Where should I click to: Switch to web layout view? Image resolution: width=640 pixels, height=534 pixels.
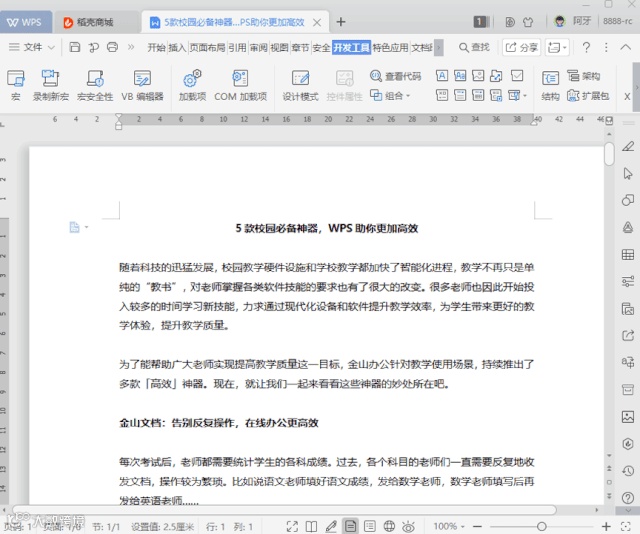pos(389,526)
